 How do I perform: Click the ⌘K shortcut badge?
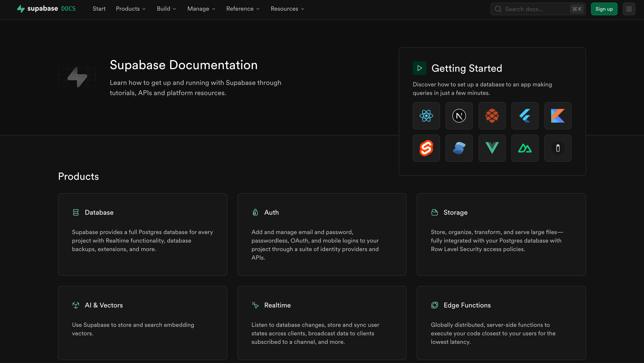[x=577, y=9]
